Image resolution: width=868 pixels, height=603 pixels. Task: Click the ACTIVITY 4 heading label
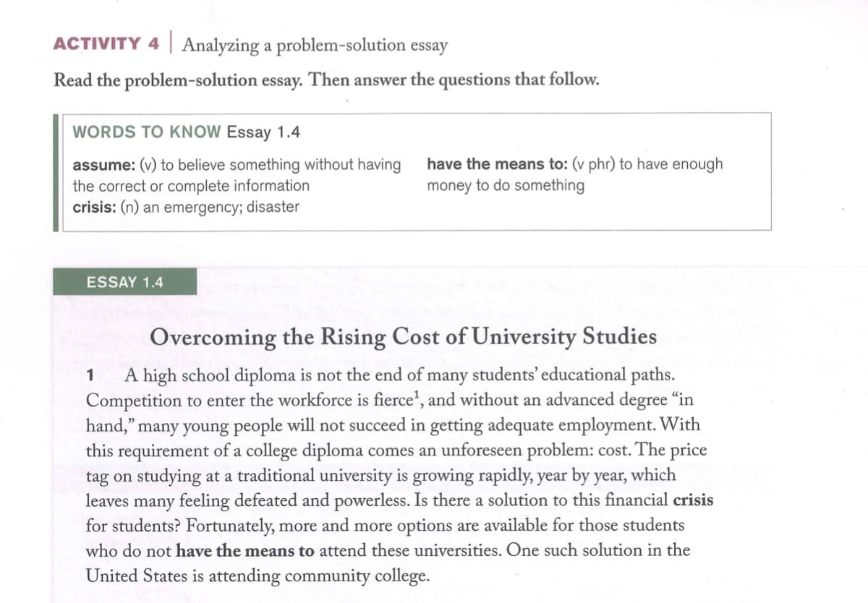click(106, 44)
